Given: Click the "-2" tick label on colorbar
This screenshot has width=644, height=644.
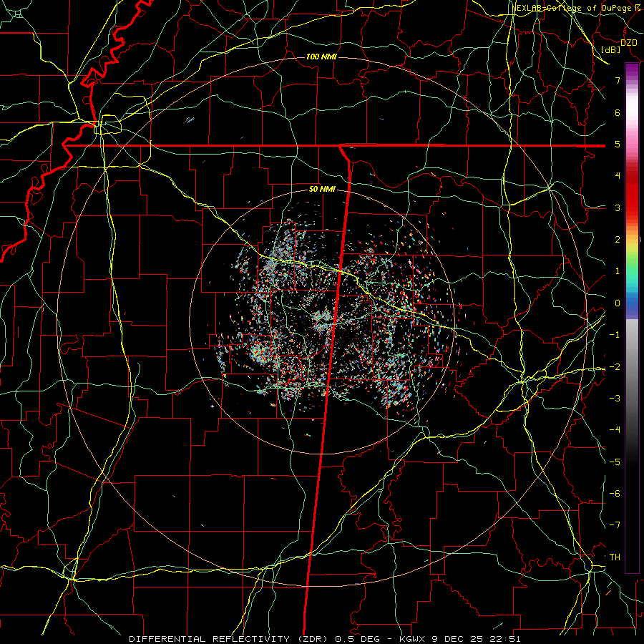Looking at the screenshot, I should tap(615, 367).
